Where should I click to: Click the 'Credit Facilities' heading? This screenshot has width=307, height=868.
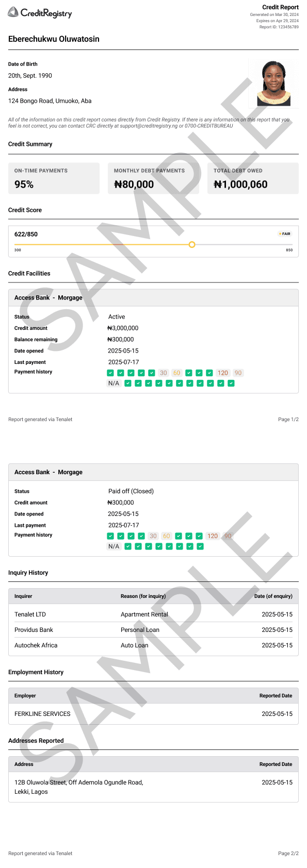click(29, 274)
